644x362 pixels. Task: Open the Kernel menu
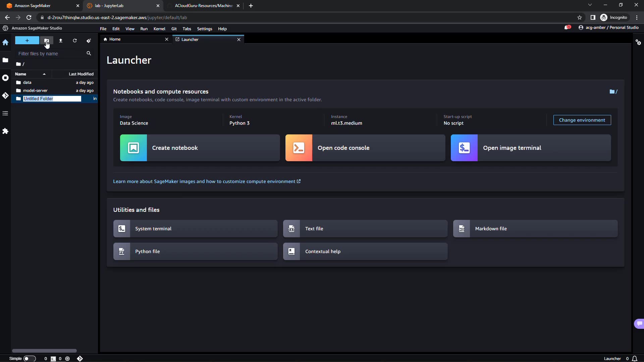[159, 29]
